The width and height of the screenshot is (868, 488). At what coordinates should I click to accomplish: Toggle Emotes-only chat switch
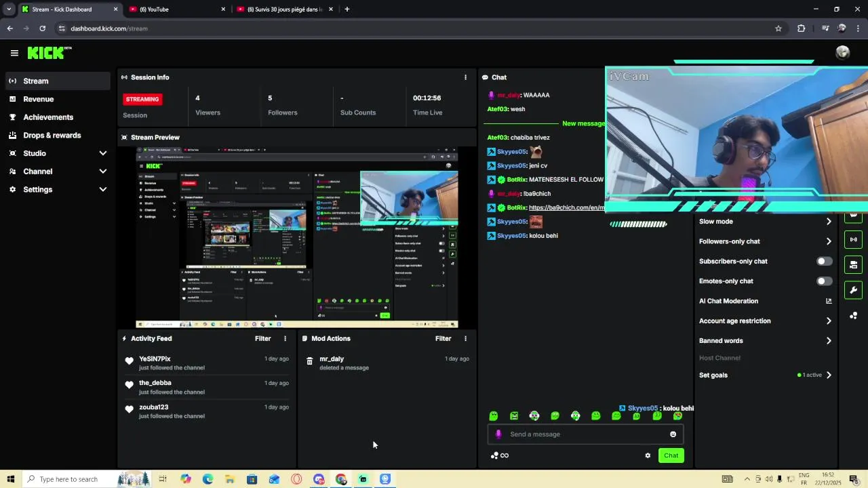(x=824, y=281)
